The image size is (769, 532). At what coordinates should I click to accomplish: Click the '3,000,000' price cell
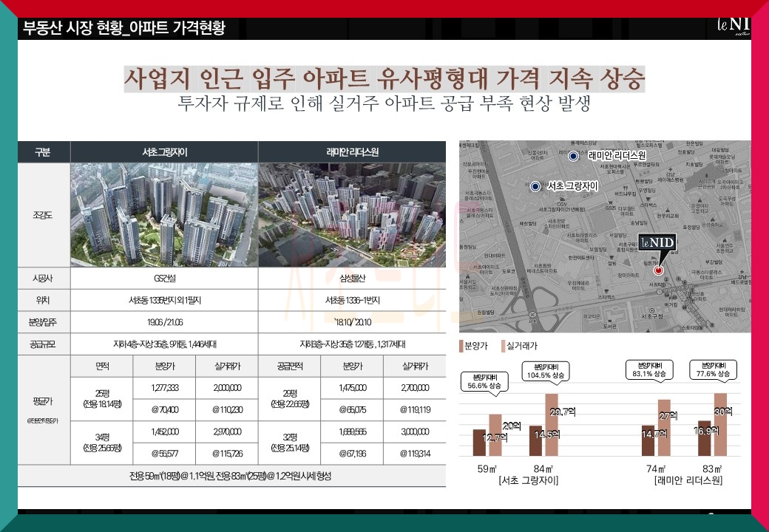tap(415, 432)
